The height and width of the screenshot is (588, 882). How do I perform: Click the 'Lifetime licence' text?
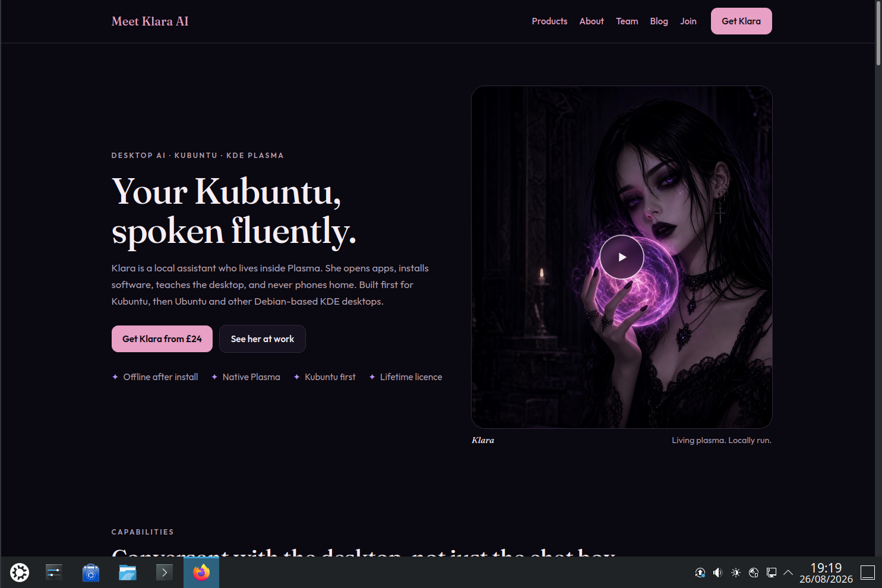point(411,377)
